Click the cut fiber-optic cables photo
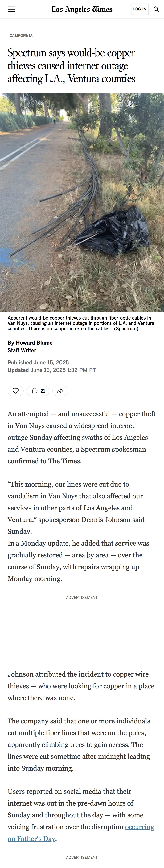Viewport: 164px width, 868px height. (x=82, y=202)
